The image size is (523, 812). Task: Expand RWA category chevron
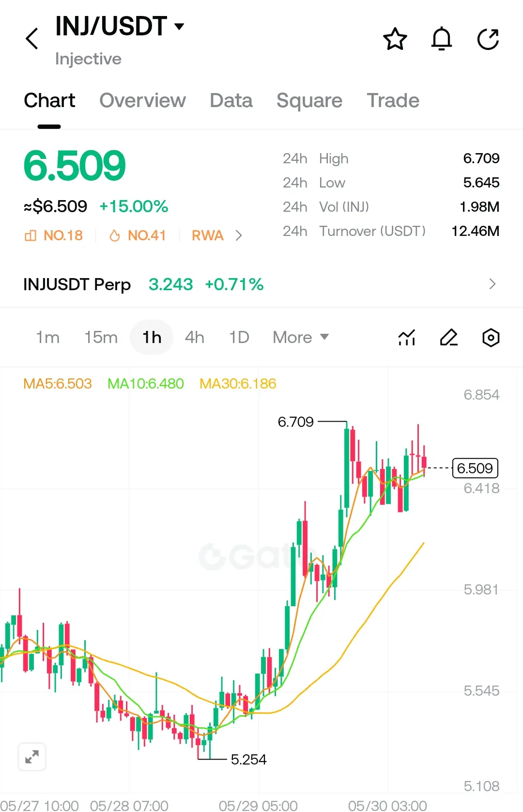click(238, 235)
